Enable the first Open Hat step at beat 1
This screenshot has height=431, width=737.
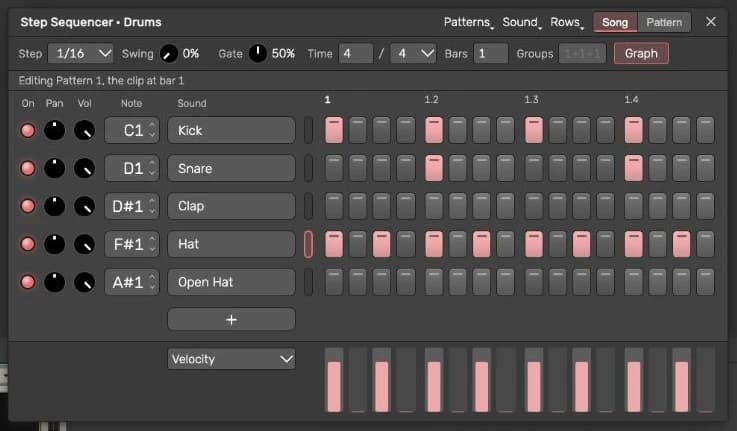pos(334,282)
